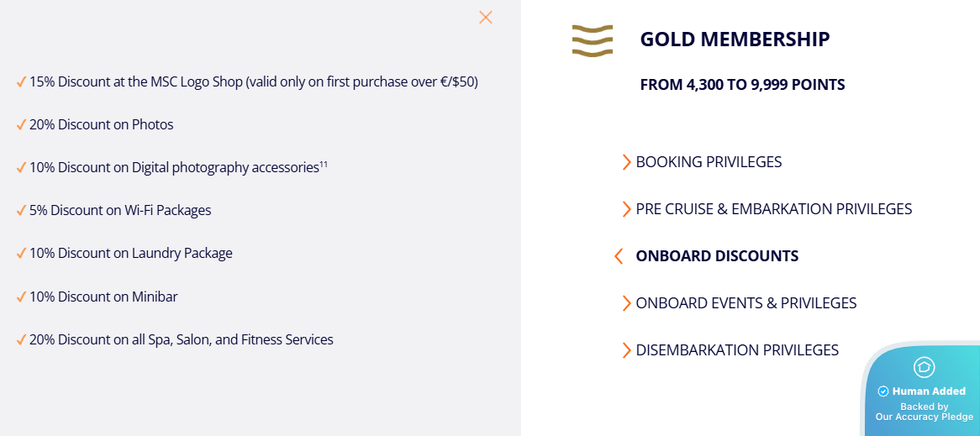Click the house icon in the accuracy badge

925,367
